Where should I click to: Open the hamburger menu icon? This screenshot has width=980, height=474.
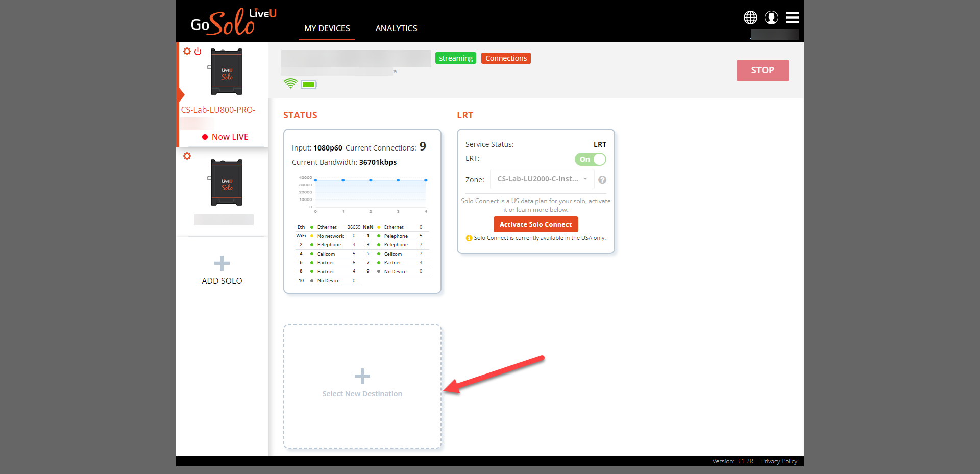pyautogui.click(x=792, y=18)
